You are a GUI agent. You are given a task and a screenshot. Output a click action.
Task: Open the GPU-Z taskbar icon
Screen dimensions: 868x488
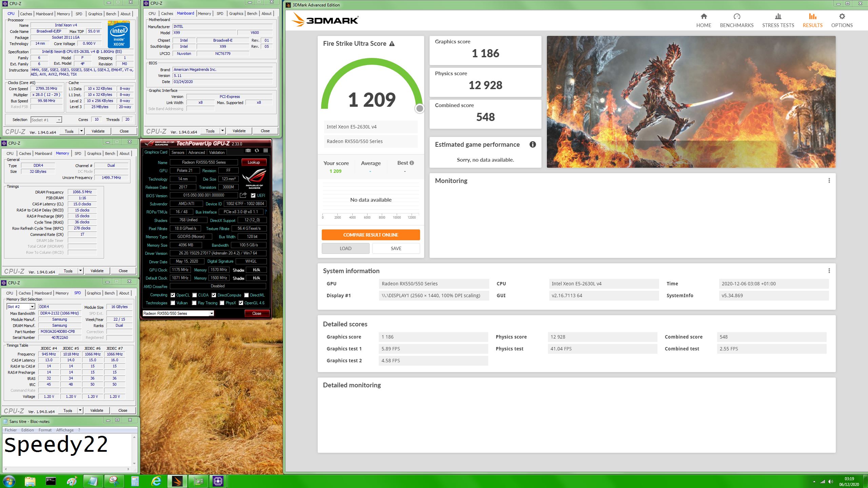pos(198,481)
